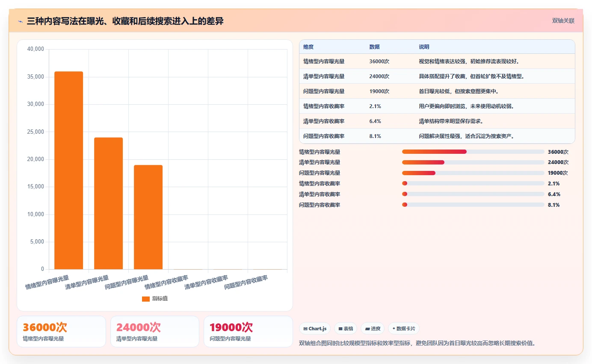Viewport: 592px width, 364px height.
Task: Click the orange legend swatch for 指标值
Action: [x=146, y=299]
